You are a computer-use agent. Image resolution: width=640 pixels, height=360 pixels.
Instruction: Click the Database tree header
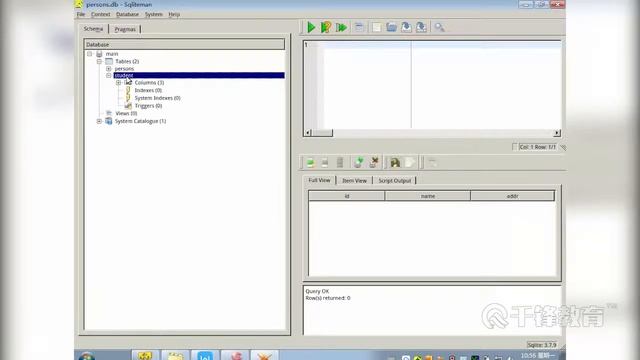184,44
